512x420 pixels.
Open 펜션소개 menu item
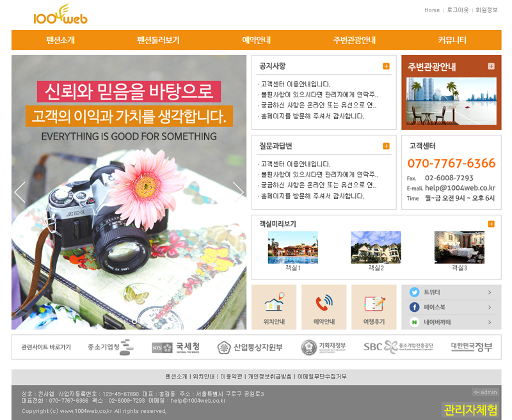click(x=60, y=40)
